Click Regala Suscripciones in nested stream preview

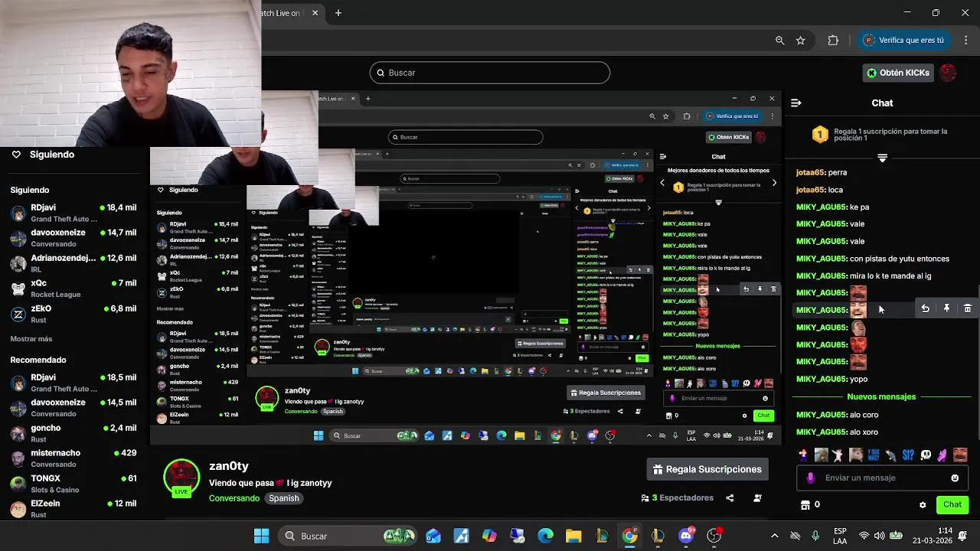tap(605, 393)
